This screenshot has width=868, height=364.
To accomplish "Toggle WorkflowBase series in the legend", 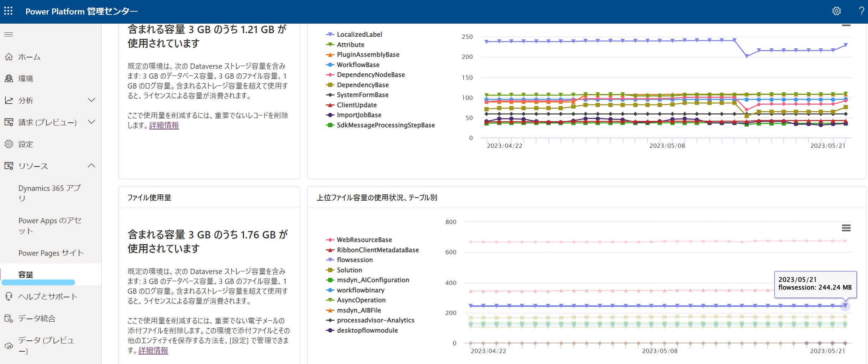I will click(353, 65).
